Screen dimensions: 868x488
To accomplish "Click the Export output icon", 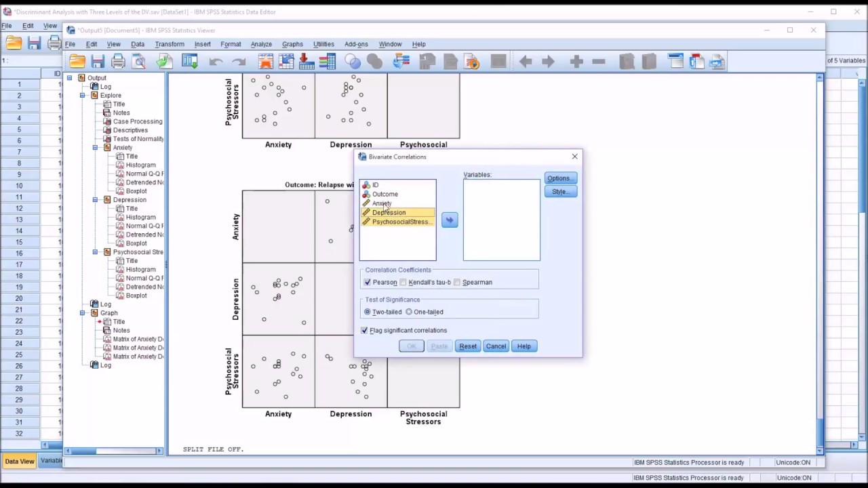I will point(164,62).
